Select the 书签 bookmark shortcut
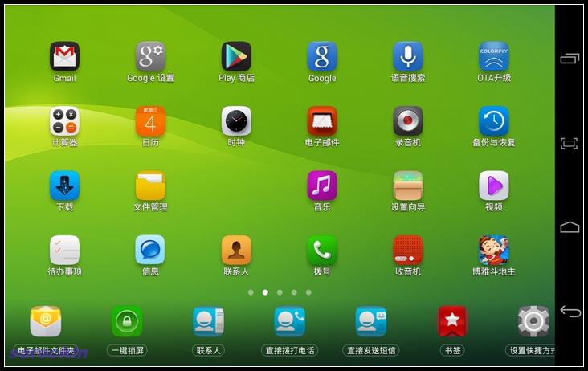588x371 pixels. [452, 321]
